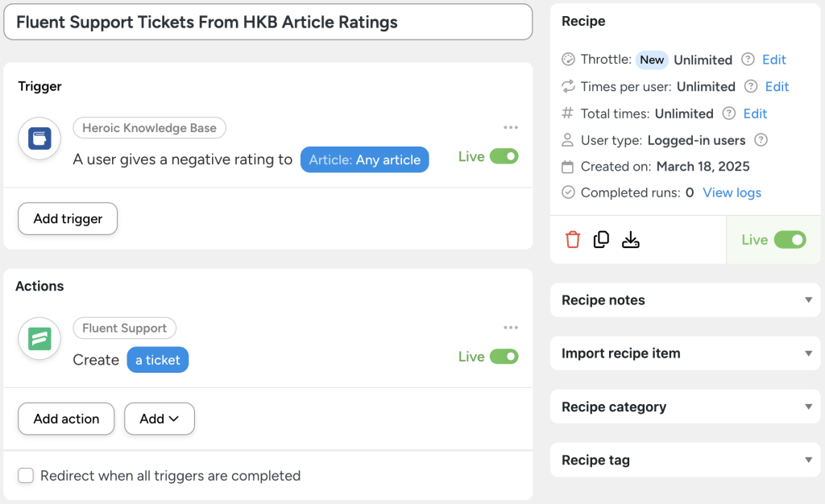Click the 'a ticket' button
Screen dimensions: 825x504
tap(157, 360)
